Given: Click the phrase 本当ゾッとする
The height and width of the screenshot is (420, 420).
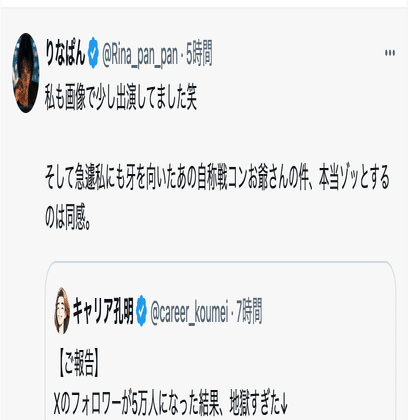Looking at the screenshot, I should click(x=354, y=177).
